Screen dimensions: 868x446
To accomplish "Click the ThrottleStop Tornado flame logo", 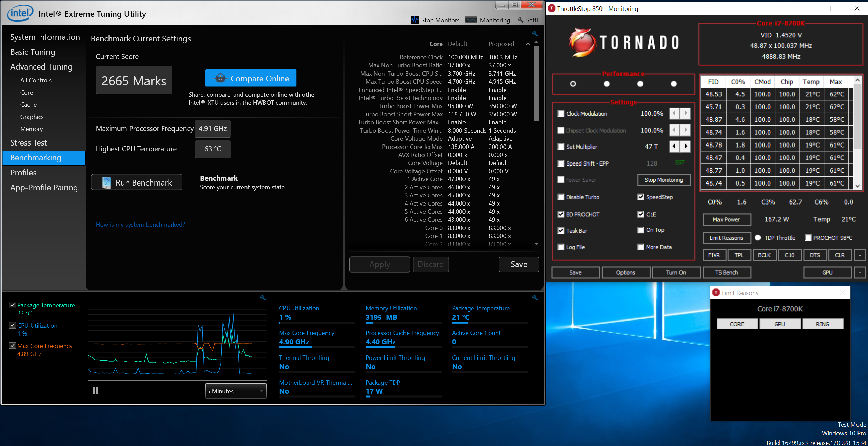I will (582, 42).
